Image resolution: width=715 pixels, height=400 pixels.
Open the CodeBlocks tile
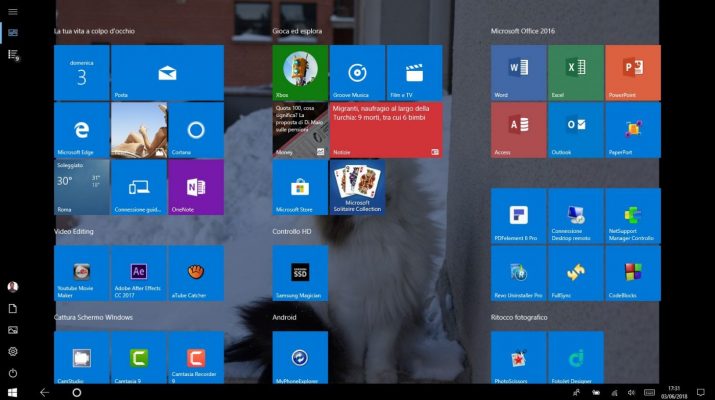point(633,273)
